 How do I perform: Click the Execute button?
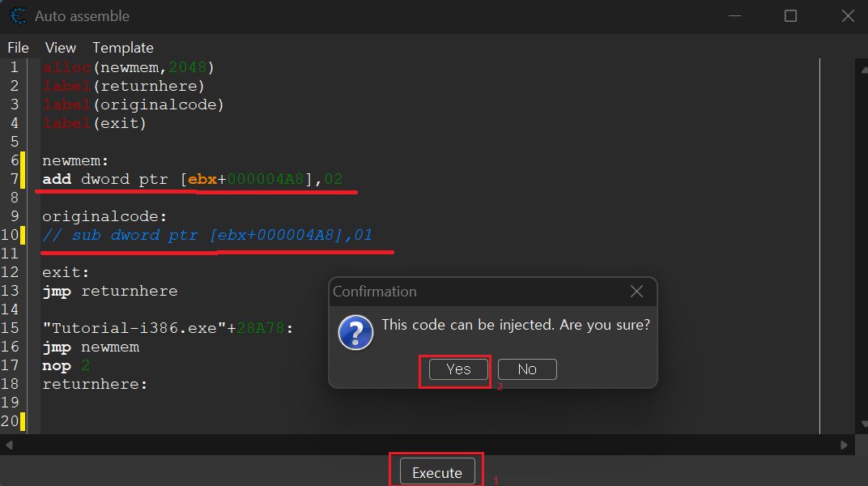(437, 473)
